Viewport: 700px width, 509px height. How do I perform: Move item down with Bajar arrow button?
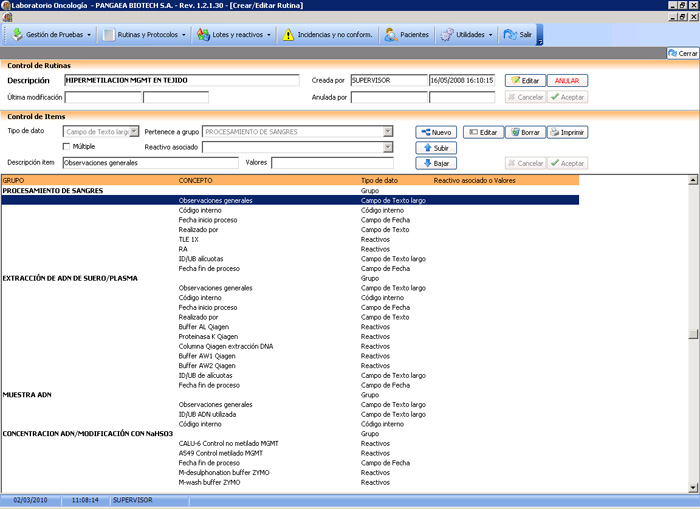436,163
